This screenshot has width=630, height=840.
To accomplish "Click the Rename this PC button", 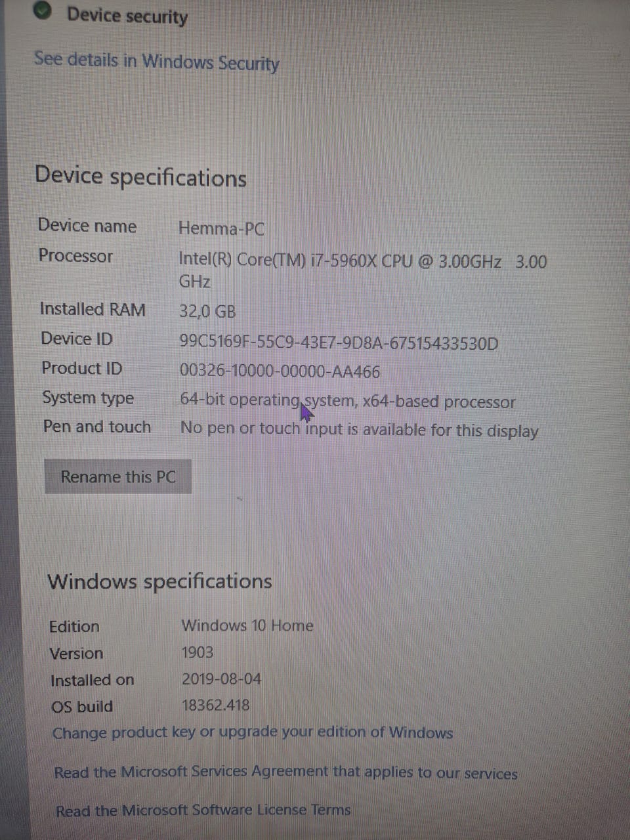I will point(118,476).
